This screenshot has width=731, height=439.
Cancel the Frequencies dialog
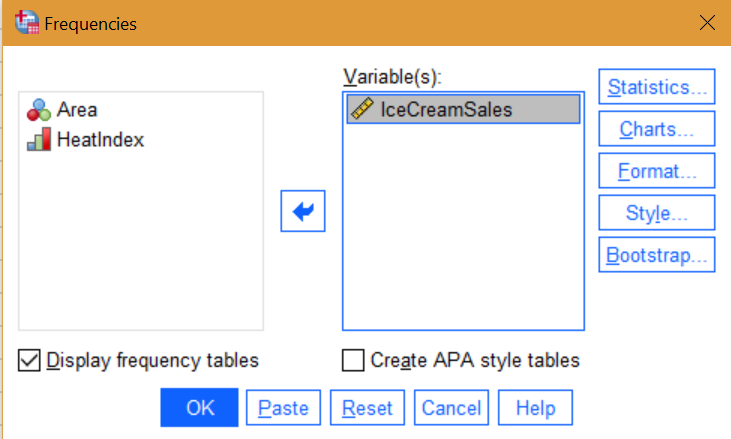451,408
